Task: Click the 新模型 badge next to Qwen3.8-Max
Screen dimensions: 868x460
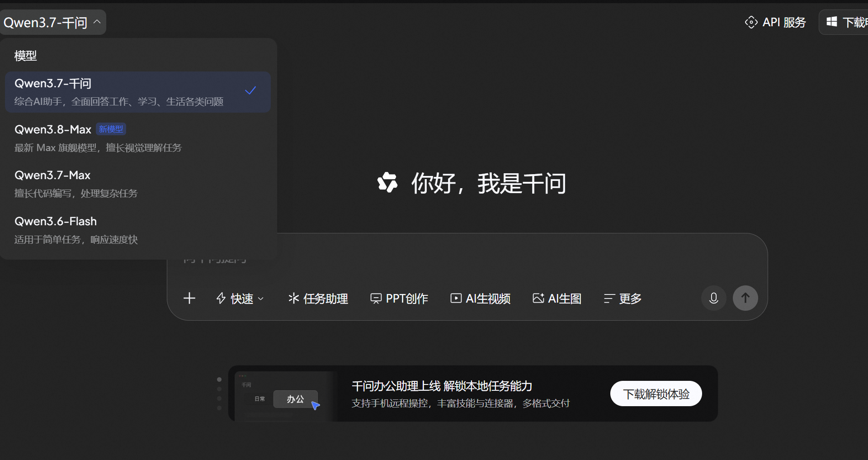Action: tap(111, 129)
